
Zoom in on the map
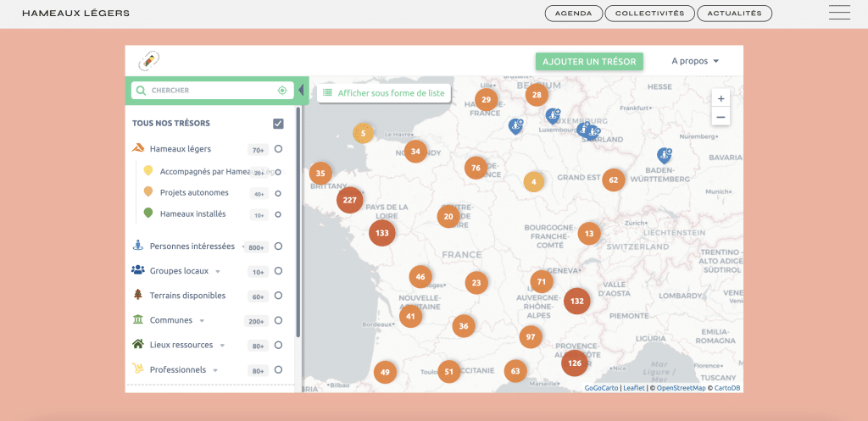721,99
